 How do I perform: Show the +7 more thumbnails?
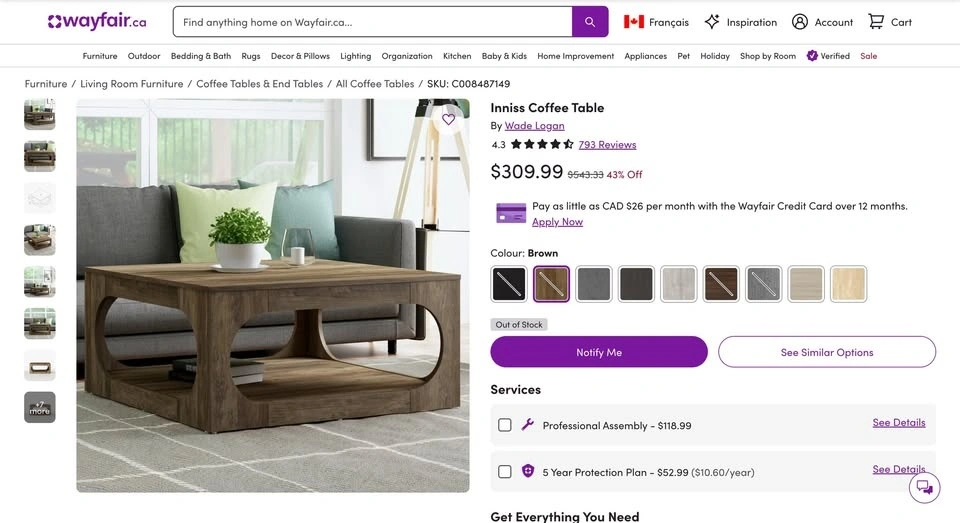(x=40, y=407)
